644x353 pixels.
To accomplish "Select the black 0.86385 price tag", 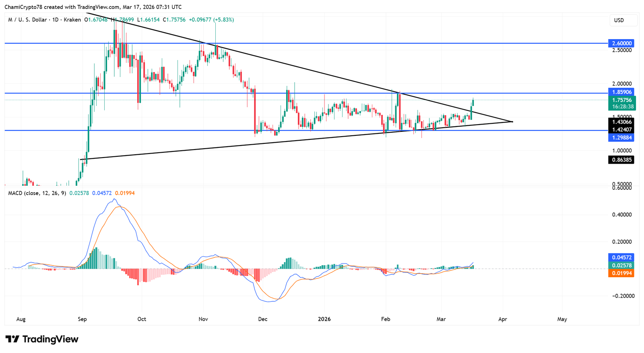I will point(622,160).
